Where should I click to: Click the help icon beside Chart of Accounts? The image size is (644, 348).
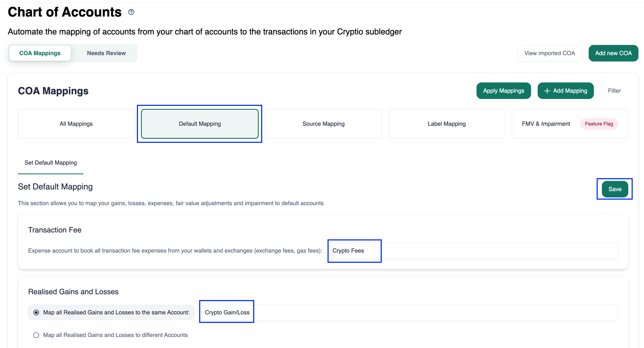click(131, 12)
